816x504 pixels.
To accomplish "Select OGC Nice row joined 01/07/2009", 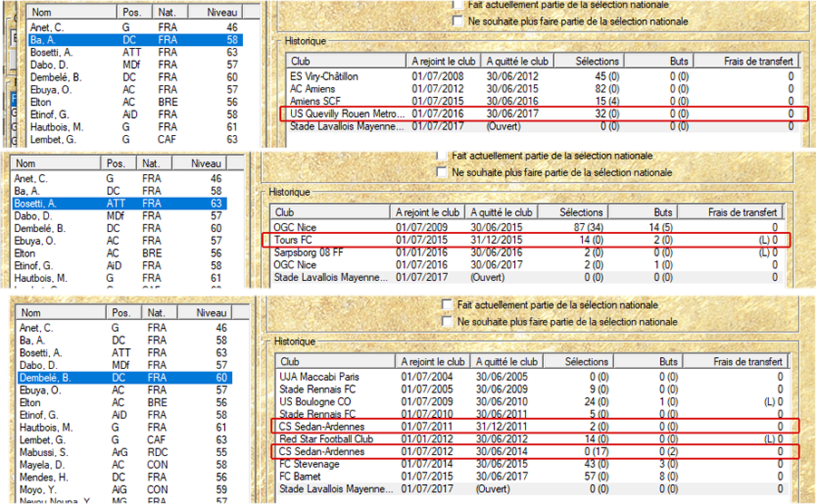I will (526, 228).
